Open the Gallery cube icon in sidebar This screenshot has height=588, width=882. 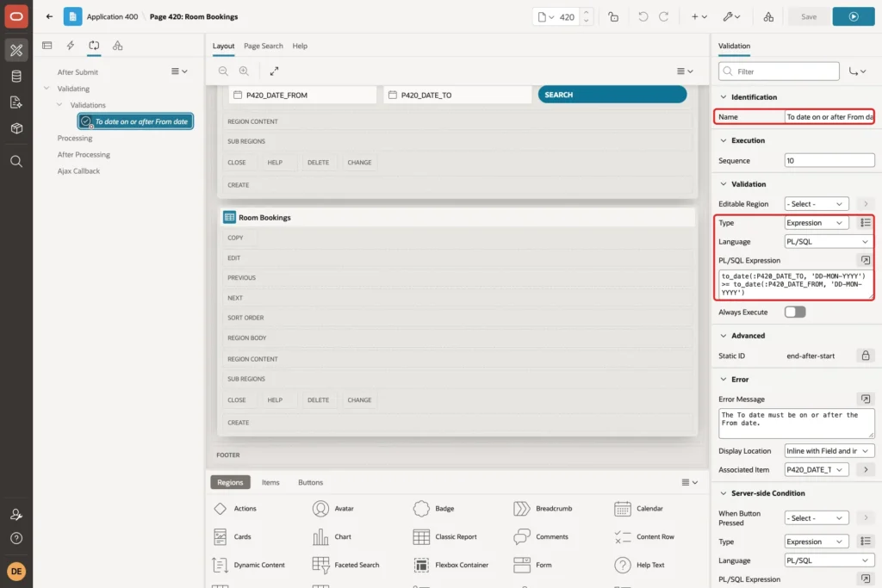click(x=16, y=128)
